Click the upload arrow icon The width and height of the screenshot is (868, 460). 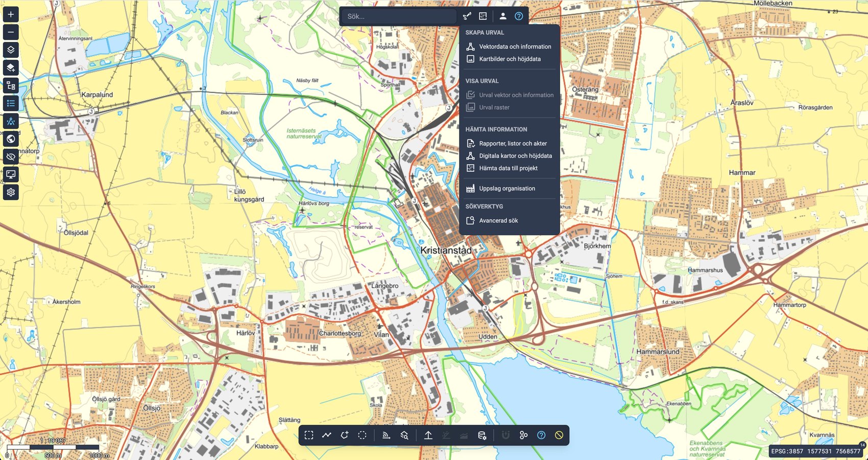coord(428,435)
